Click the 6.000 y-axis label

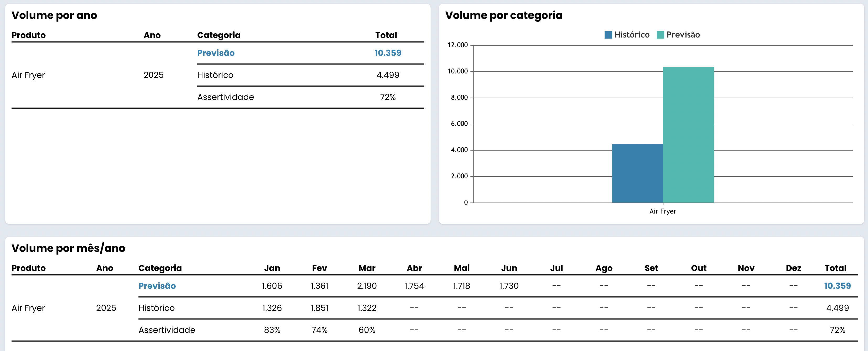tap(459, 124)
